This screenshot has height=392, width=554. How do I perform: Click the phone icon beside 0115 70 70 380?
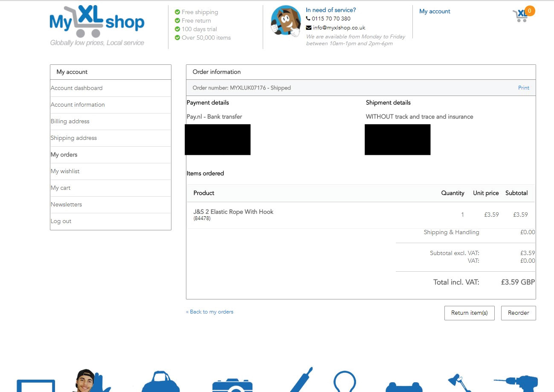point(308,19)
